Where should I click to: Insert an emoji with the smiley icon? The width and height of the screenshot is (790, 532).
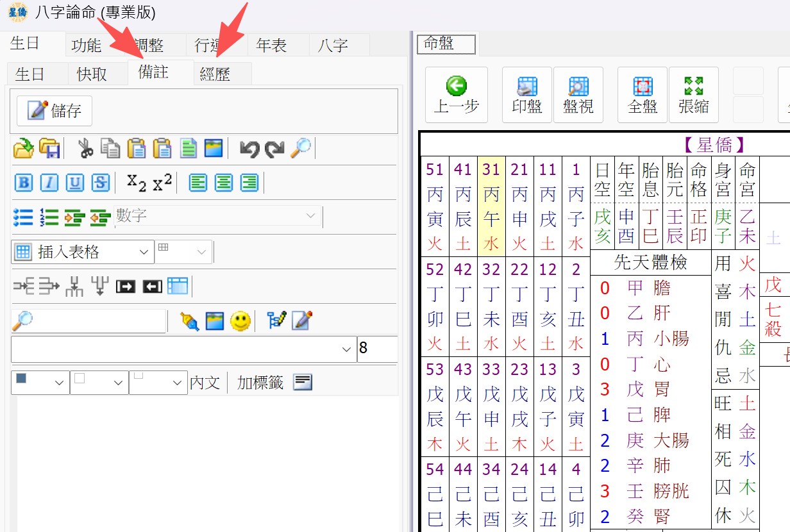[x=240, y=320]
